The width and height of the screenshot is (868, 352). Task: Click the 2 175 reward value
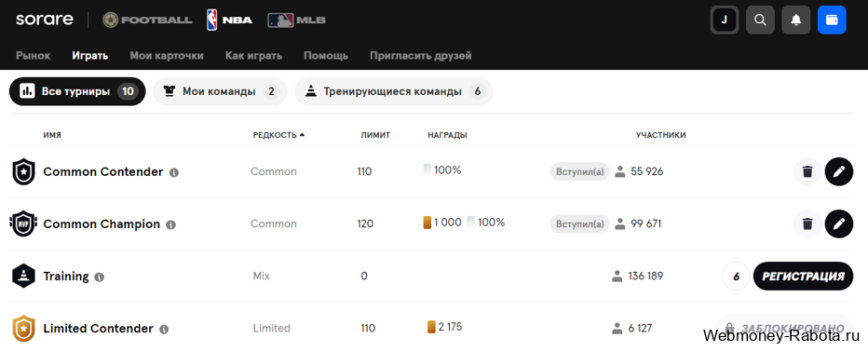tap(450, 327)
